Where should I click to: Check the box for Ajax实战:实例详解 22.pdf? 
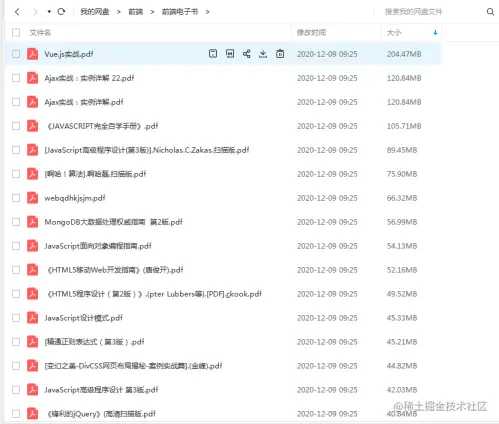point(16,78)
